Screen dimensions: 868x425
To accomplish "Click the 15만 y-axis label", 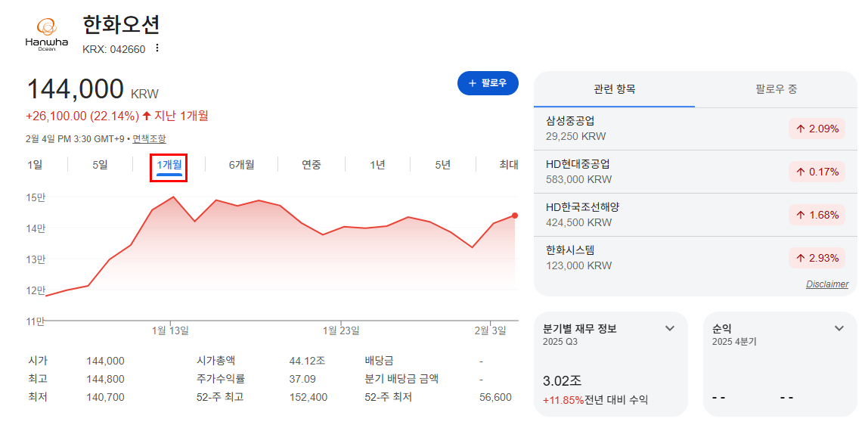I will (x=36, y=197).
